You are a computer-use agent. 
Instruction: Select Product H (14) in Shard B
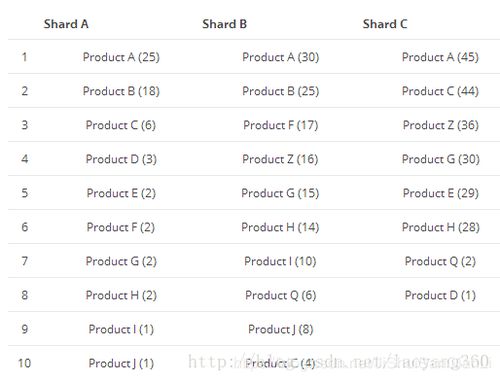280,227
